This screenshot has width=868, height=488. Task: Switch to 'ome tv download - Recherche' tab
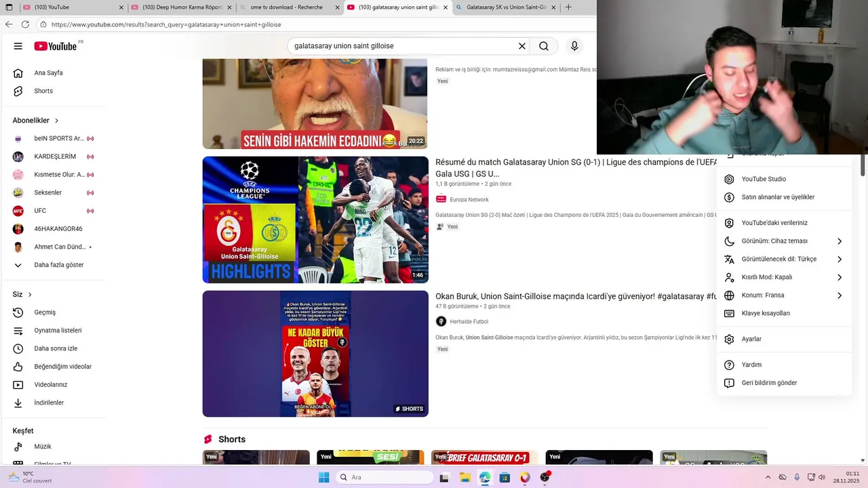click(x=288, y=7)
